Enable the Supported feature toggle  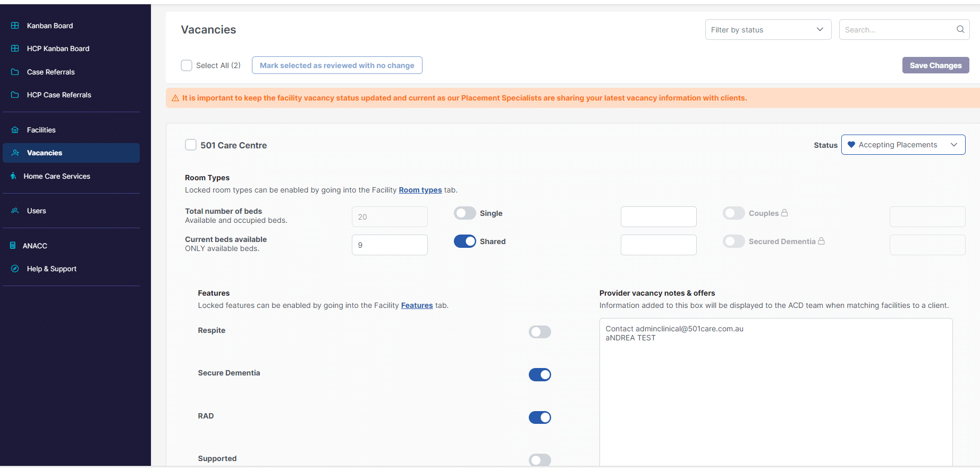click(540, 460)
